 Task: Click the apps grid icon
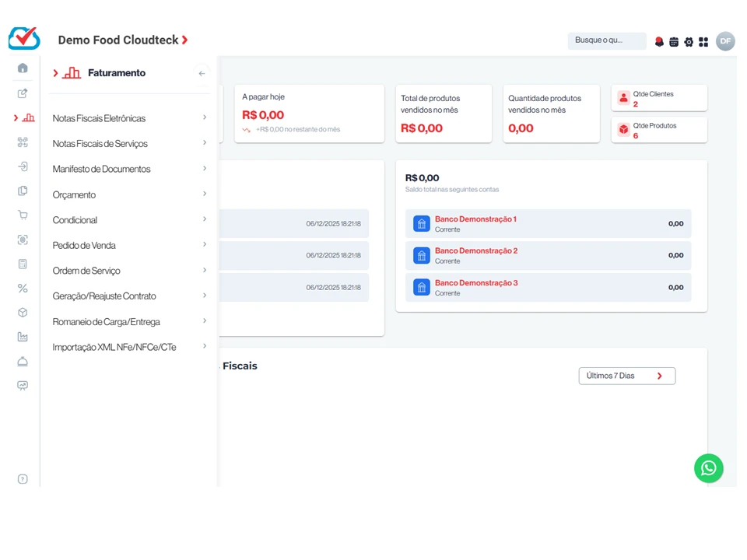pos(703,42)
